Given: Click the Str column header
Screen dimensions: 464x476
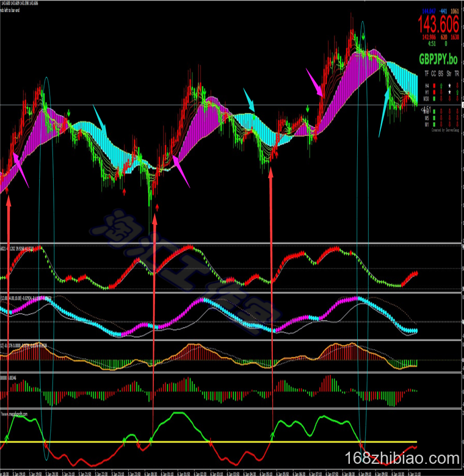Looking at the screenshot, I should point(449,73).
